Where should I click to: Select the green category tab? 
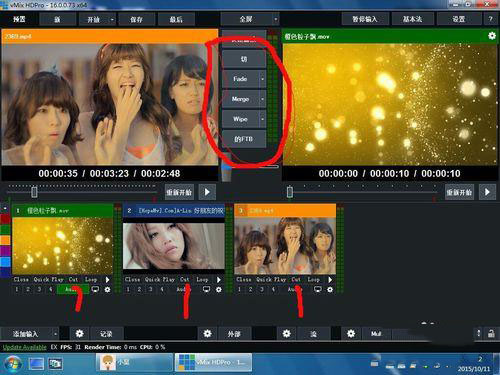5,230
